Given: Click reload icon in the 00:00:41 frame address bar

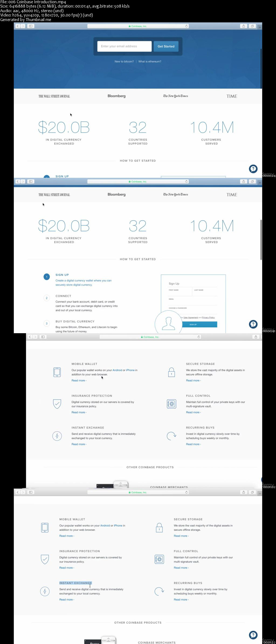Looking at the screenshot, I should [186, 182].
